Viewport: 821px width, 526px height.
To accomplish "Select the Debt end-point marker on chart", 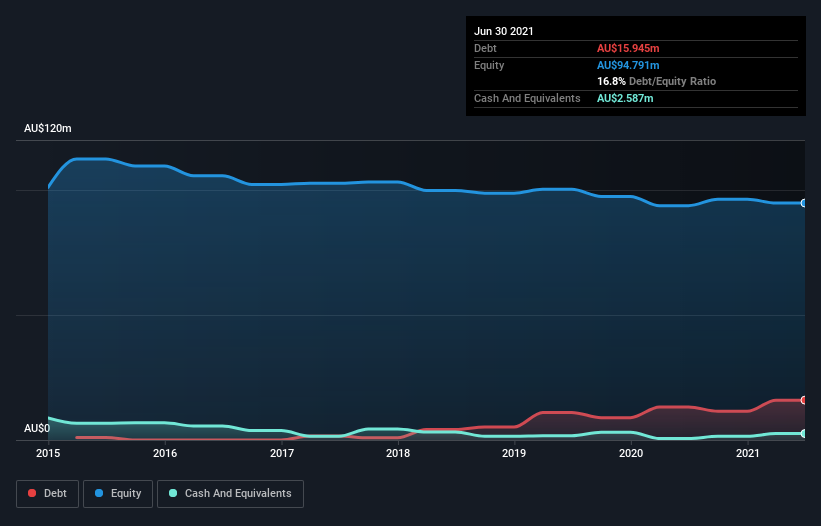I will click(x=804, y=400).
